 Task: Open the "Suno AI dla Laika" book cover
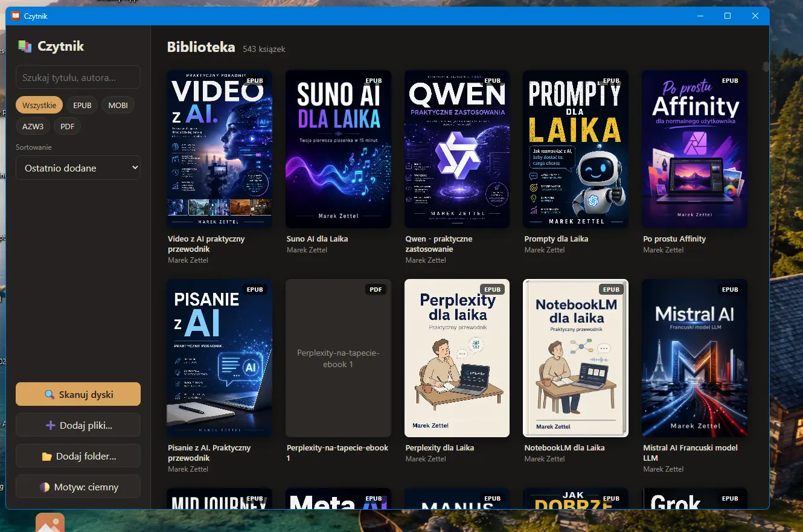tap(338, 149)
